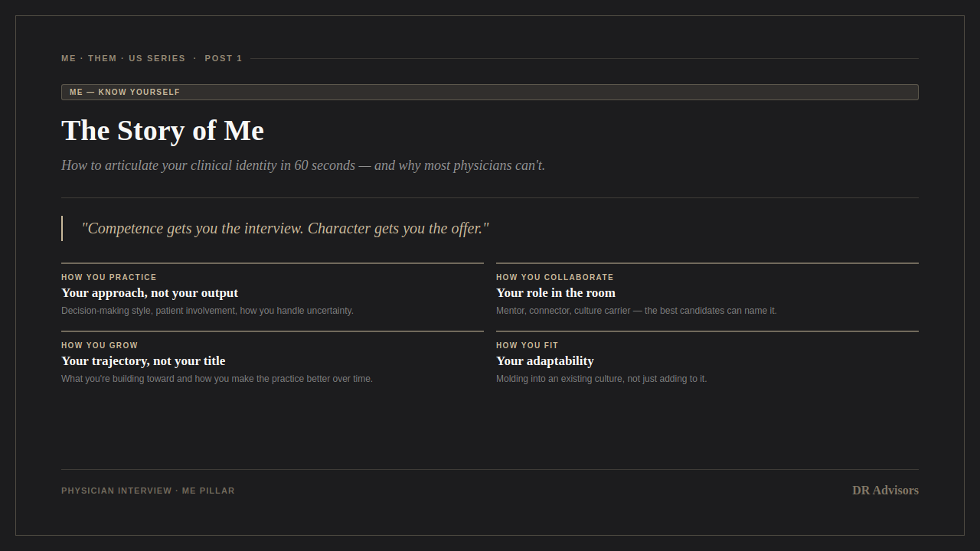Click the ME — KNOW YOURSELF badge
980x551 pixels.
click(490, 92)
